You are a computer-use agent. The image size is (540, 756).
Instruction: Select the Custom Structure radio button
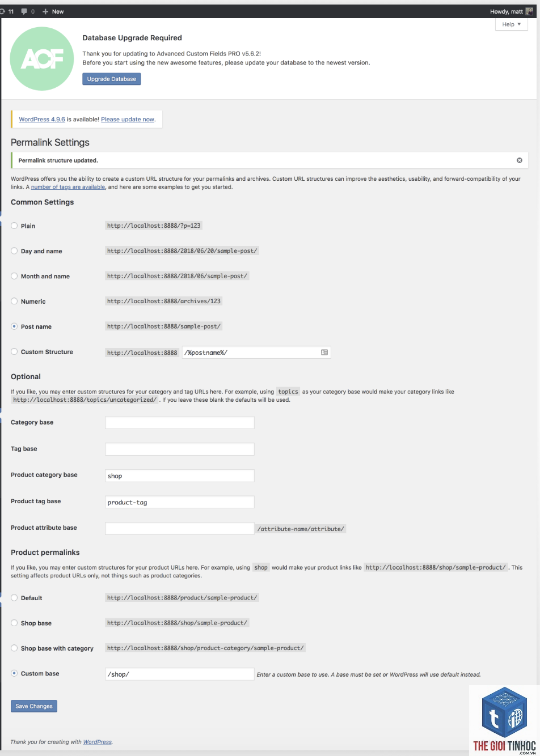pos(14,351)
